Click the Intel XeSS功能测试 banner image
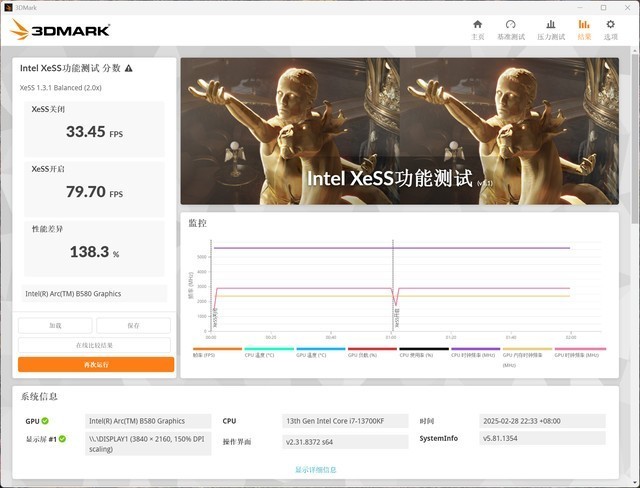This screenshot has height=488, width=640. coord(400,131)
